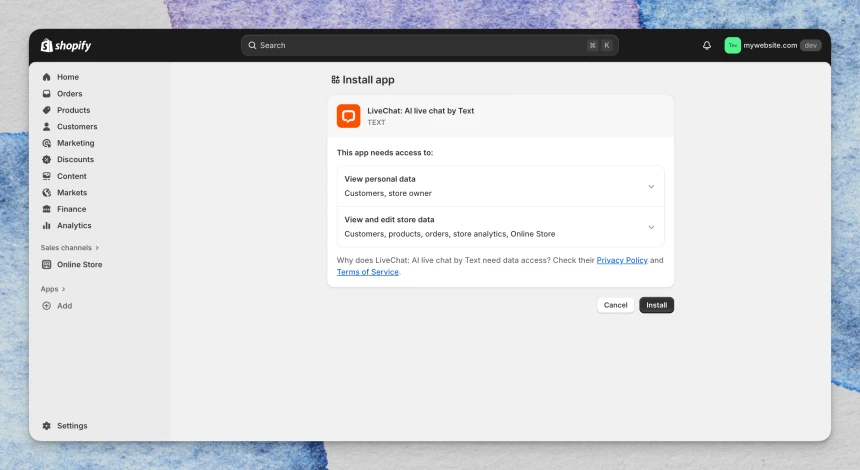Image resolution: width=860 pixels, height=470 pixels.
Task: Click the green store avatar icon
Action: (x=732, y=46)
